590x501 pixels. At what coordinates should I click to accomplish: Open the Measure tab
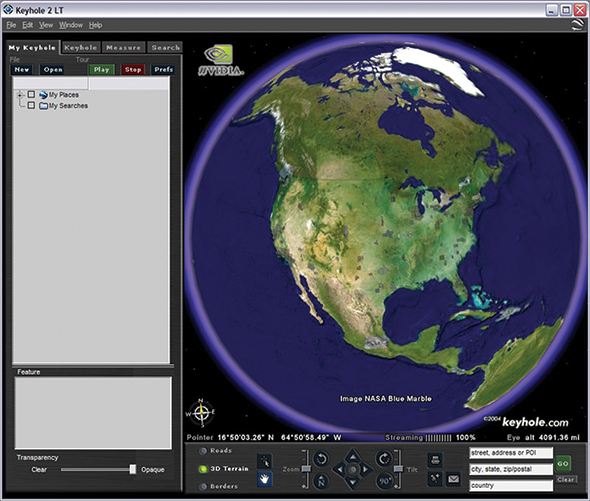click(123, 47)
